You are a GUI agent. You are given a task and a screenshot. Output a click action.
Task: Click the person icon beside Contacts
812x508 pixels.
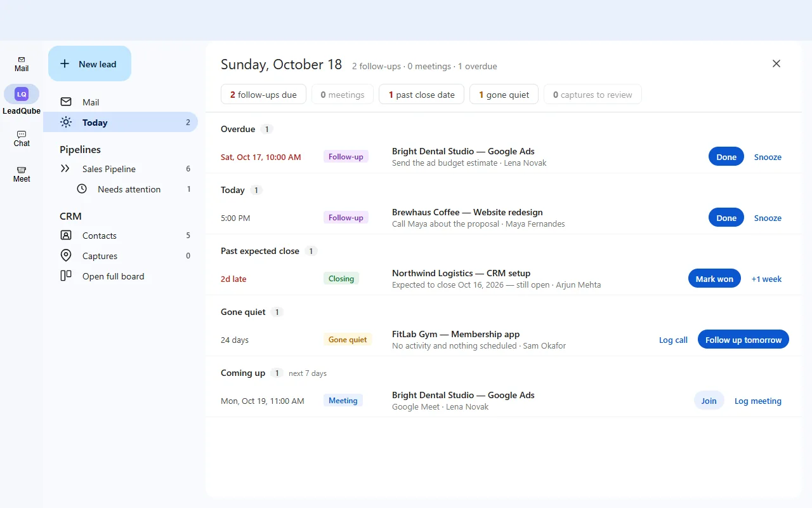click(66, 235)
